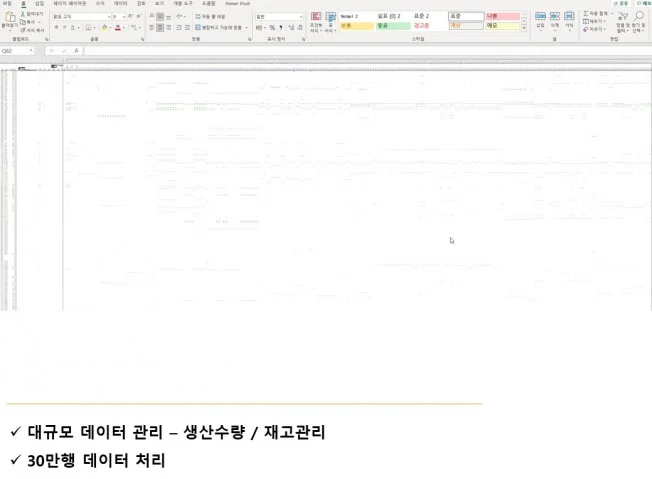
Task: Open 찾기 및 선택 (Find & Select)
Action: 639,22
